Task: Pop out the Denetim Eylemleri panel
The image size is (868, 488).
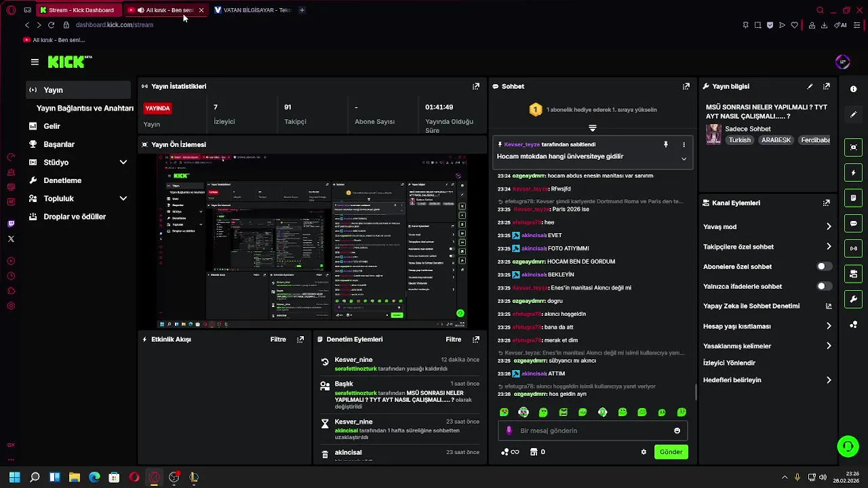Action: pyautogui.click(x=476, y=339)
